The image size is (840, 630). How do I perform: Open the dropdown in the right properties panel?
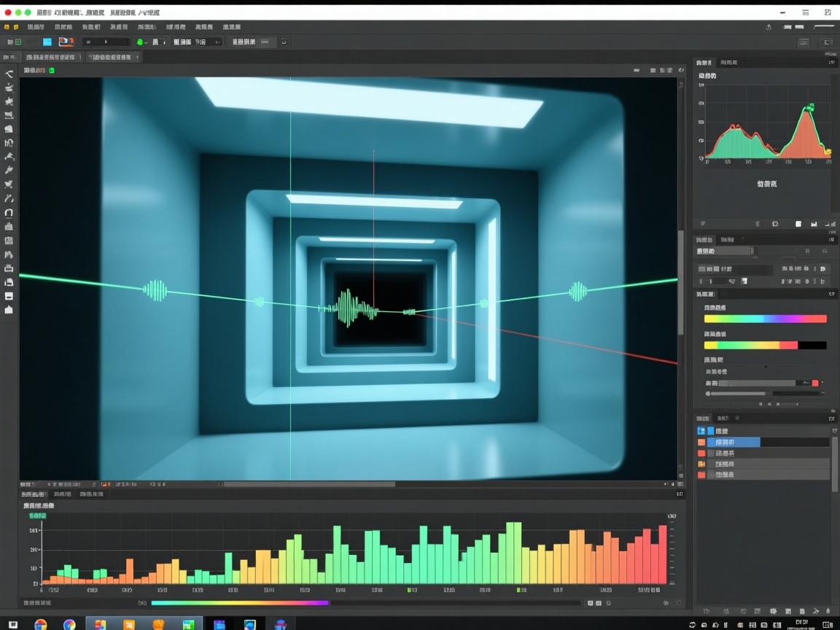pos(726,251)
